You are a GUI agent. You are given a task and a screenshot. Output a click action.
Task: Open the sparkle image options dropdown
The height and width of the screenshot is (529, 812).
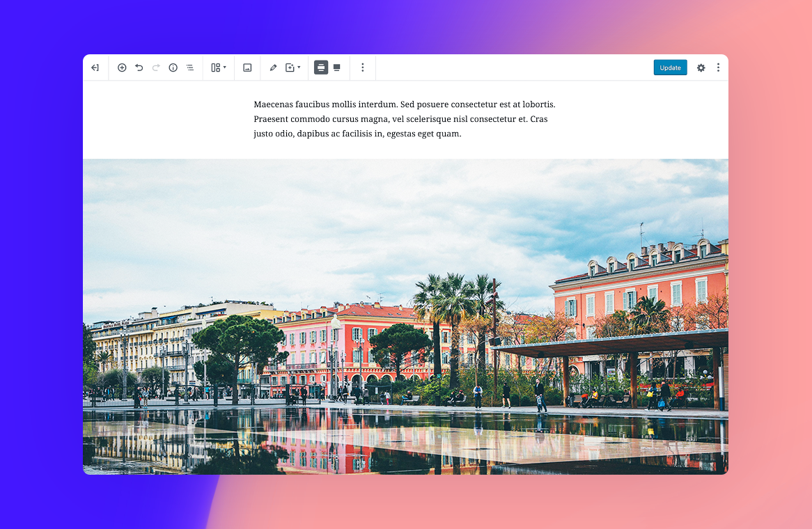pyautogui.click(x=292, y=68)
